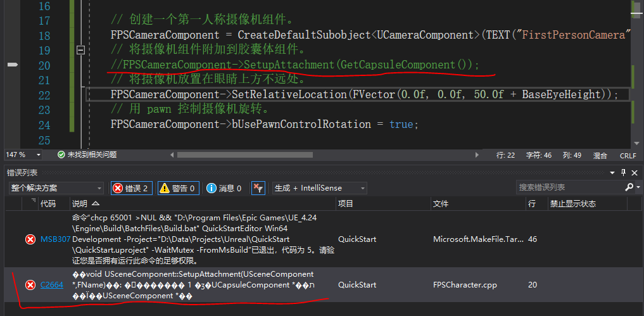
Task: Click the white marker beside line 20
Action: point(13,65)
